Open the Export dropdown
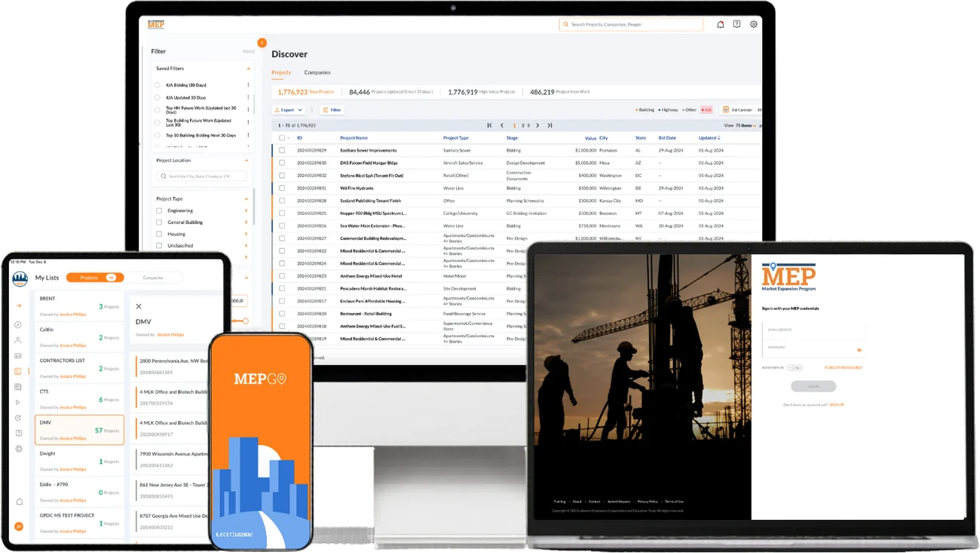Screen dimensions: 980x553 point(289,110)
